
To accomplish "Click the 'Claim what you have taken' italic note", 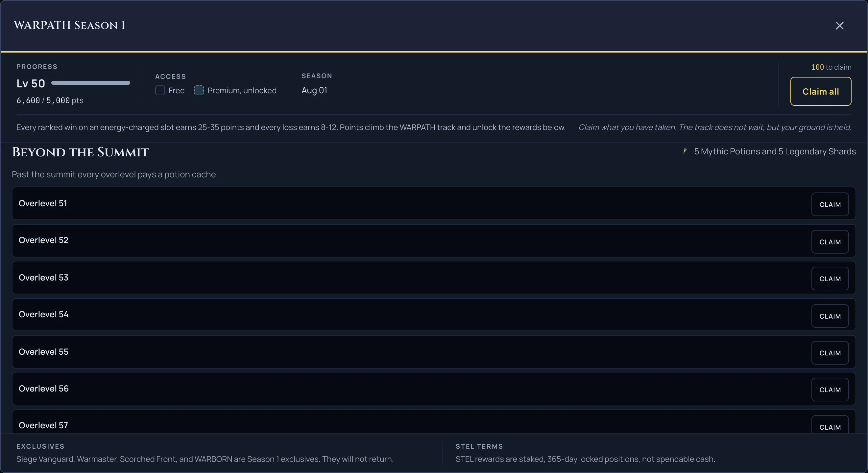I will point(715,127).
